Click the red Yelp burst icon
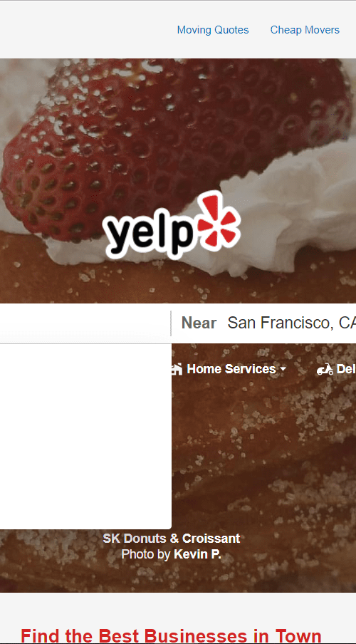This screenshot has height=644, width=356. (x=219, y=221)
